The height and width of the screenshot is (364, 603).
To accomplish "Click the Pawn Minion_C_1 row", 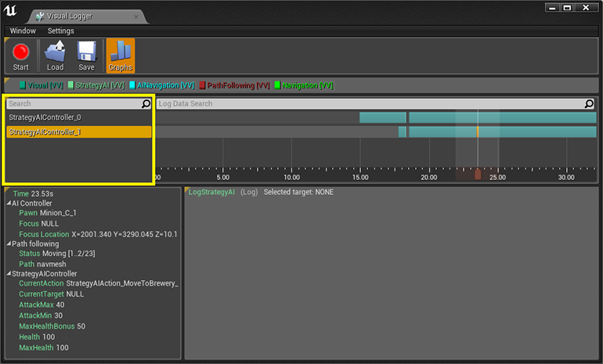I will coord(48,213).
